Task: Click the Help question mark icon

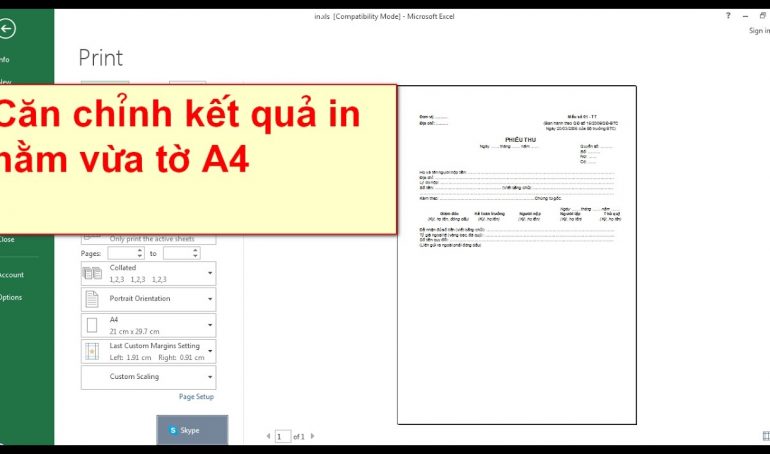Action: [729, 16]
